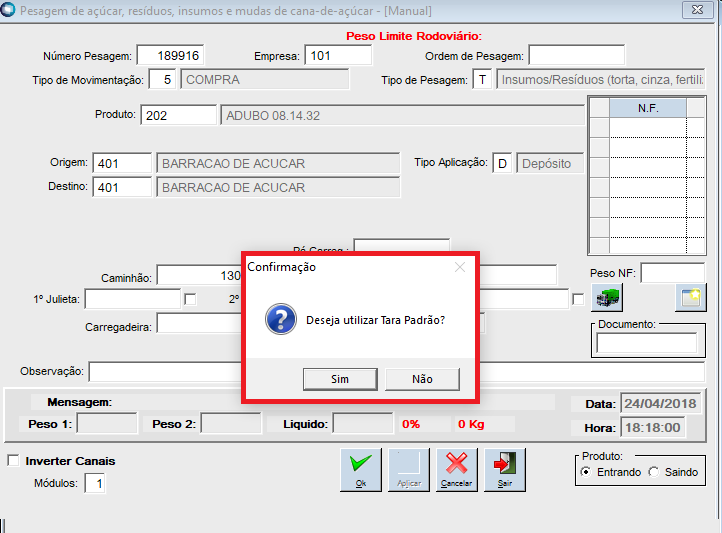Click the green truck icon button
Image resolution: width=722 pixels, height=533 pixels.
coord(607,297)
